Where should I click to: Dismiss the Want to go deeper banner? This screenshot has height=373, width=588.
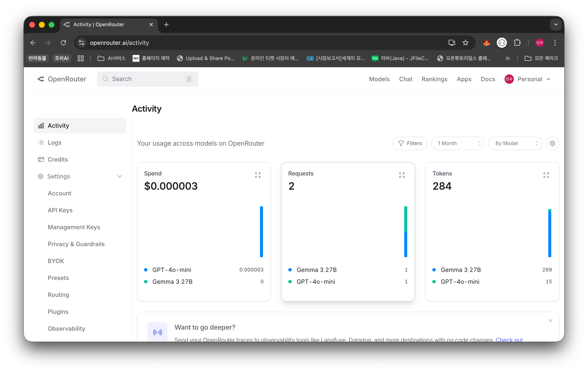(550, 320)
